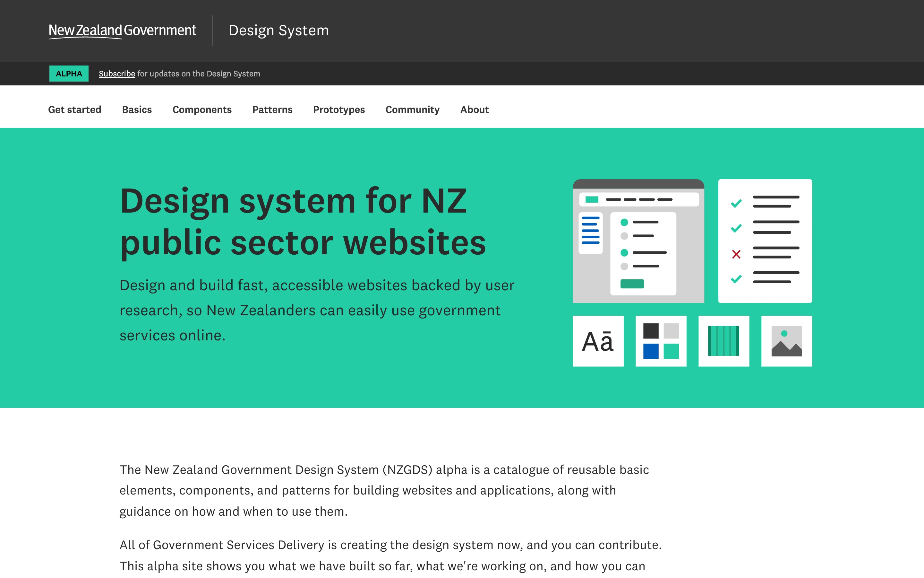Viewport: 924px width, 578px height.
Task: Visit the About page
Action: 474,110
